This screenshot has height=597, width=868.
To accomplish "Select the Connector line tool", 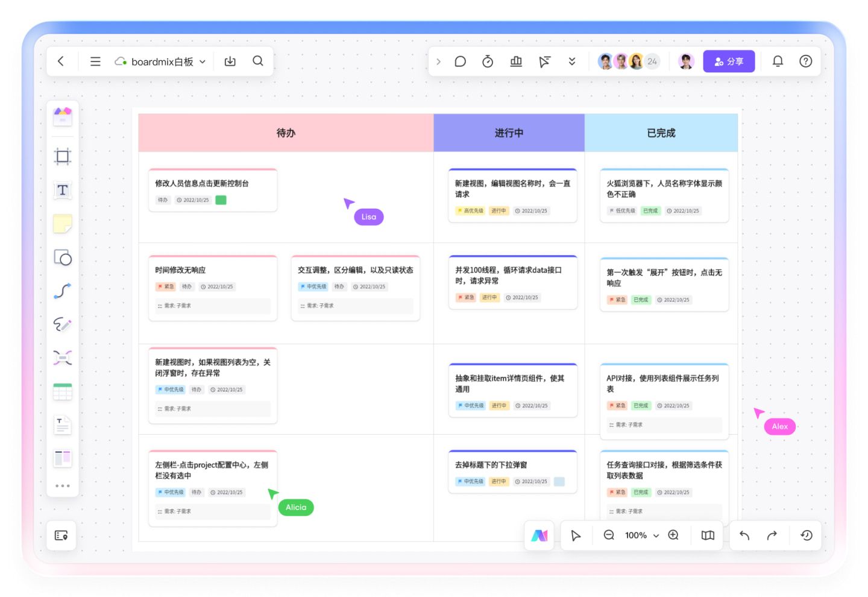I will point(63,291).
